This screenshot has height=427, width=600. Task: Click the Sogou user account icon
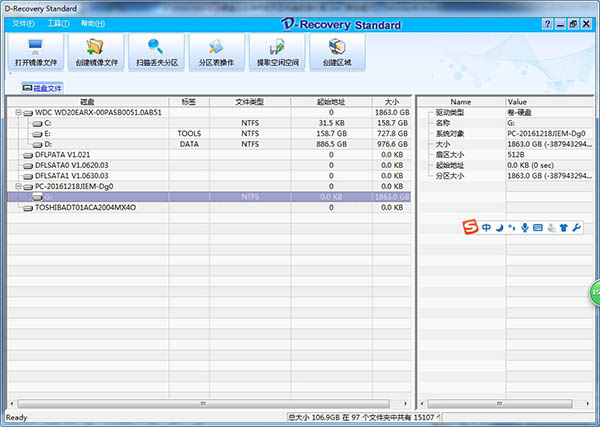click(551, 228)
